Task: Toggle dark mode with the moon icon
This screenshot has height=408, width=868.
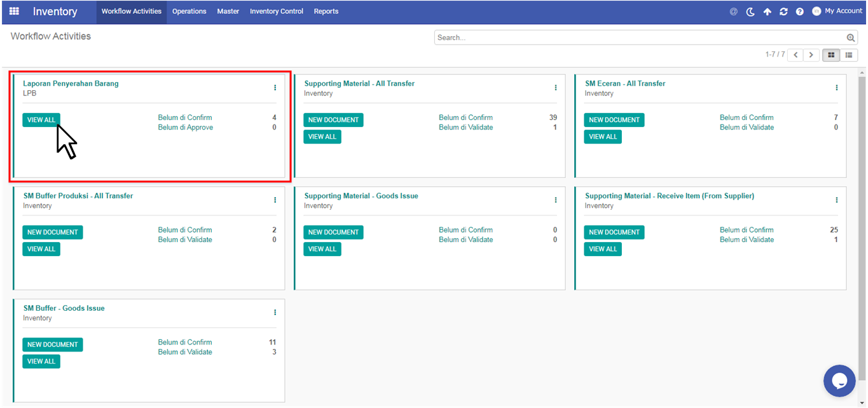Action: coord(750,11)
